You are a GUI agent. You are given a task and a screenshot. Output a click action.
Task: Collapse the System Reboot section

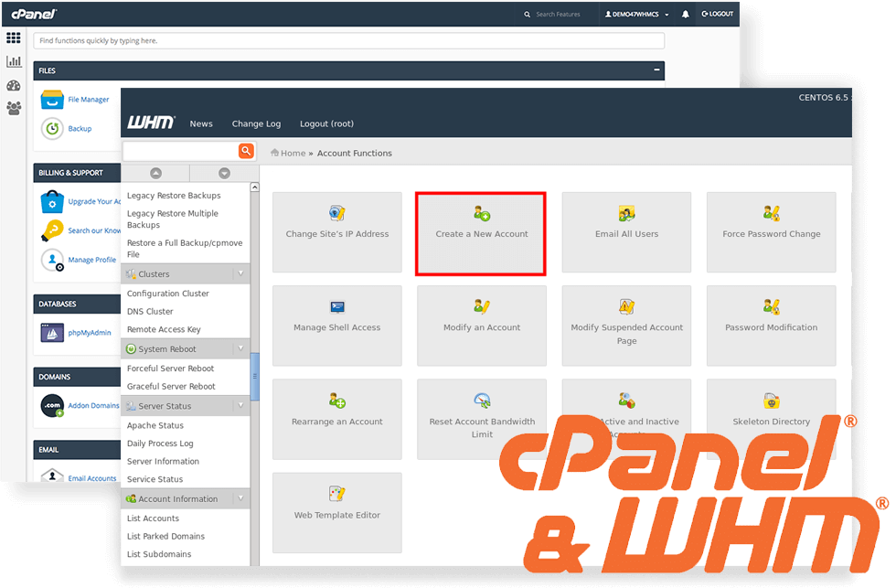241,348
